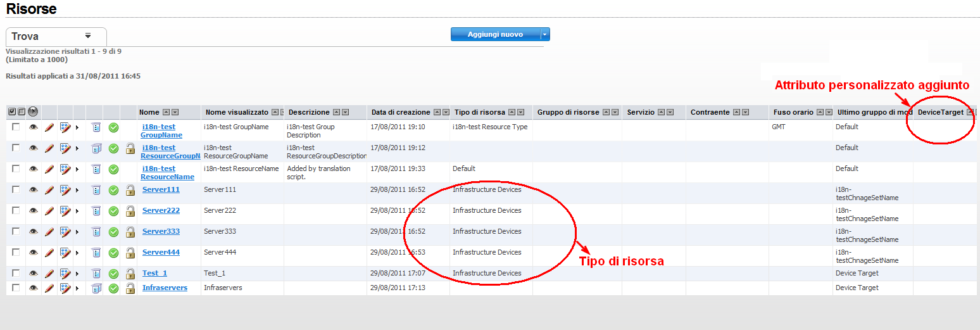Expand the row arrow for Server111
The width and height of the screenshot is (980, 330).
(x=78, y=190)
